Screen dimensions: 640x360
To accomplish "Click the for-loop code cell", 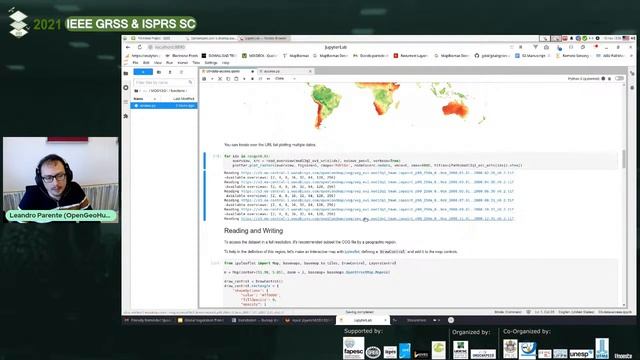I will click(420, 161).
